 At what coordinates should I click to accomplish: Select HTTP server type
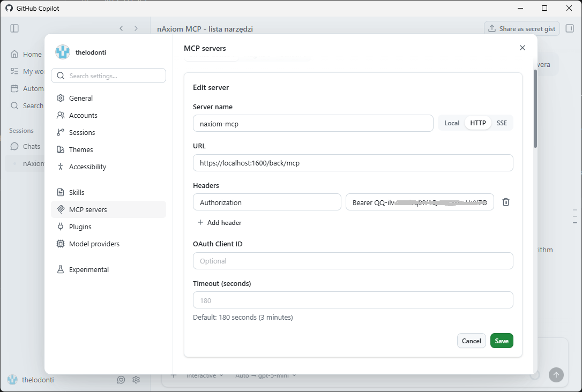477,123
